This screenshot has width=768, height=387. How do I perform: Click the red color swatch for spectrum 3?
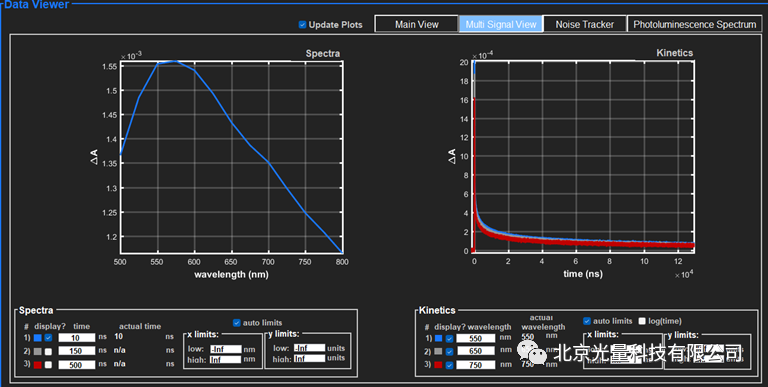pos(38,365)
